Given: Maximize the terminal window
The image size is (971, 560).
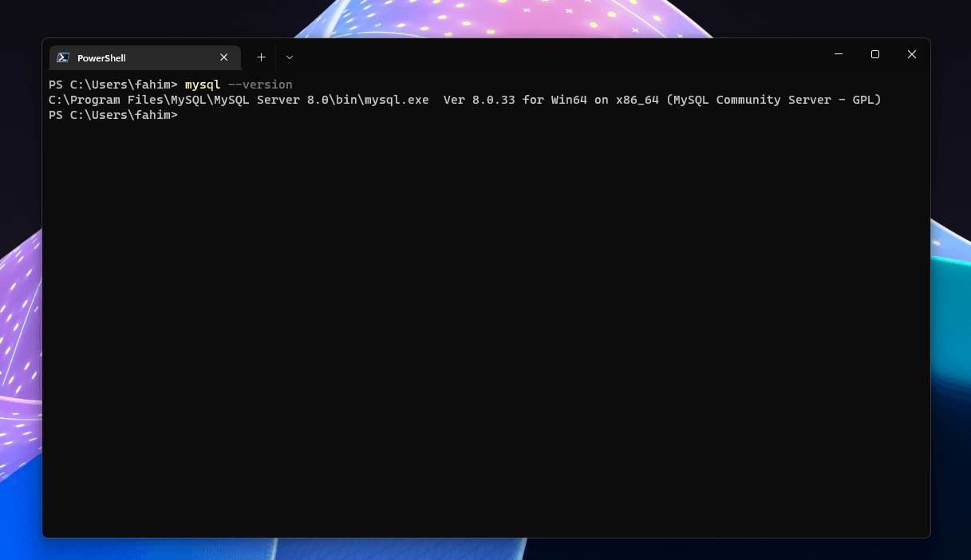Looking at the screenshot, I should pyautogui.click(x=875, y=54).
